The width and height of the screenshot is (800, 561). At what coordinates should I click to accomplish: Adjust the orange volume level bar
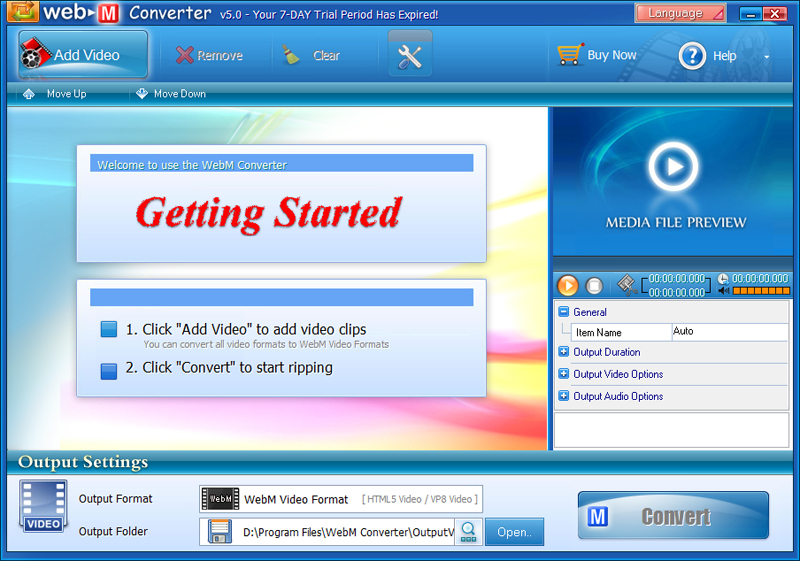[761, 291]
